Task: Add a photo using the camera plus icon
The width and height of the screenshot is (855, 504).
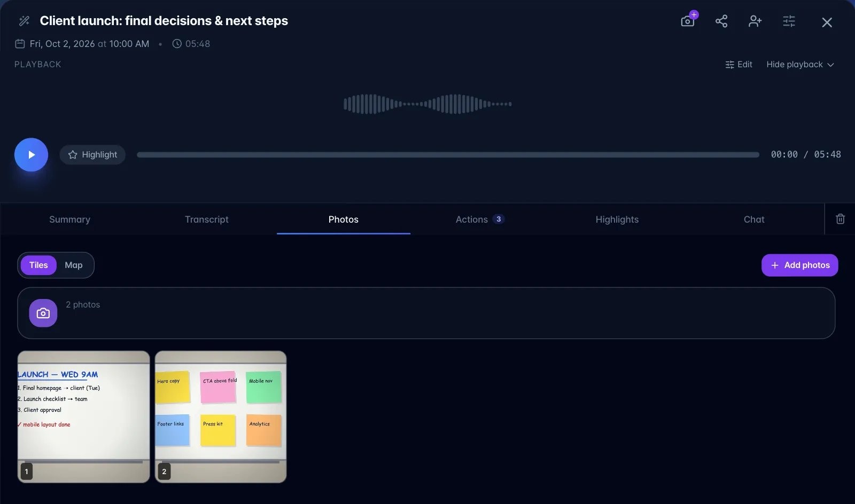Action: click(x=688, y=21)
